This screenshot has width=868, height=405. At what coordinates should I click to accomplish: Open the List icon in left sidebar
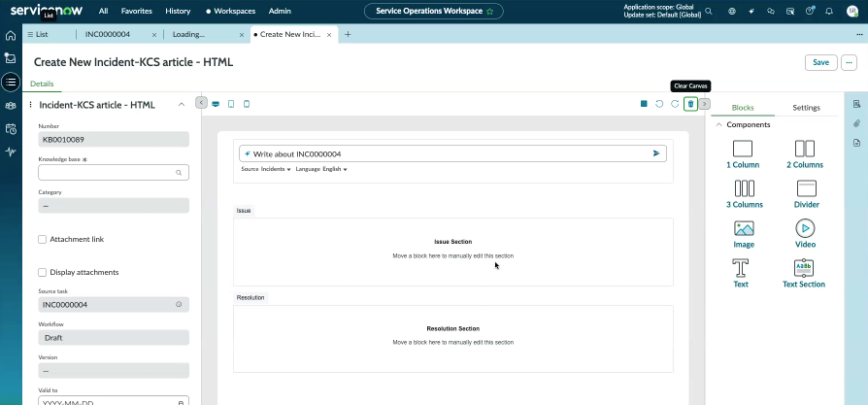(x=10, y=82)
